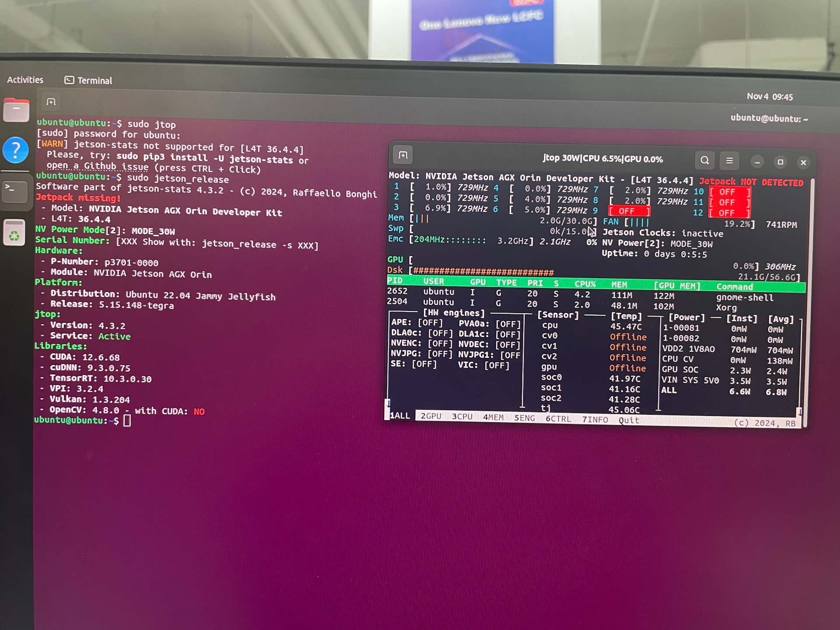Switch to the 2GPU tab in jtop
Screen dimensions: 840x630
(431, 416)
